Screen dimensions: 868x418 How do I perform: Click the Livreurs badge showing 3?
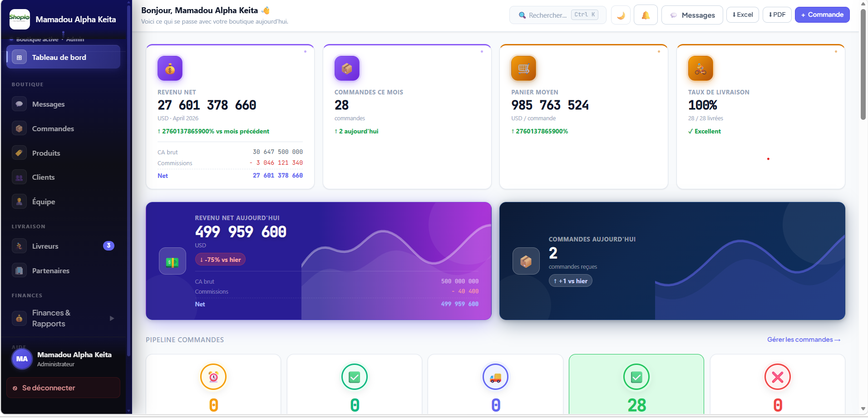(x=108, y=246)
